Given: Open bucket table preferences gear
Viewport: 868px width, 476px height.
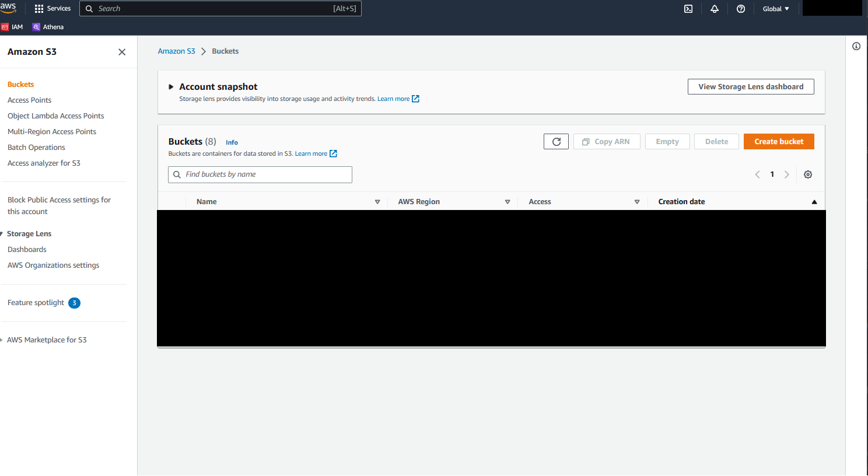Looking at the screenshot, I should coord(808,174).
